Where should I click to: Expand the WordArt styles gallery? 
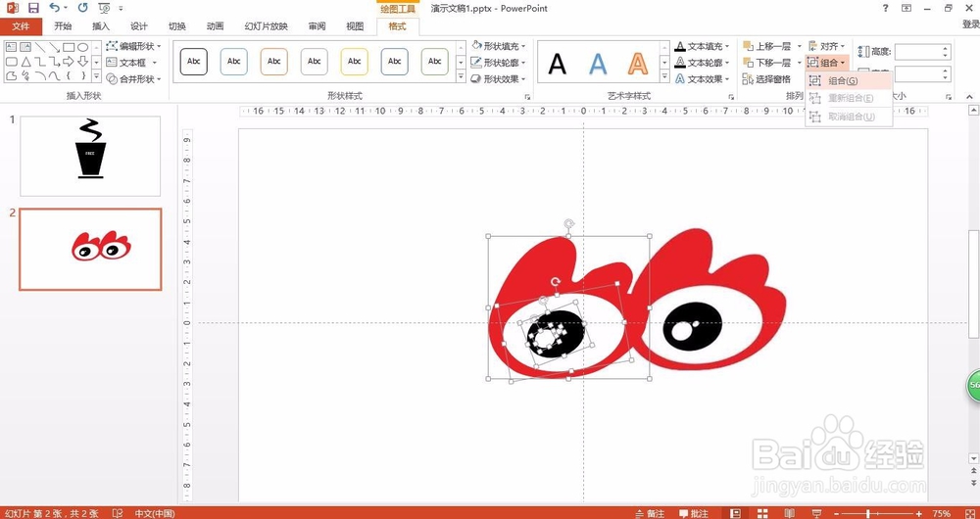pyautogui.click(x=665, y=76)
